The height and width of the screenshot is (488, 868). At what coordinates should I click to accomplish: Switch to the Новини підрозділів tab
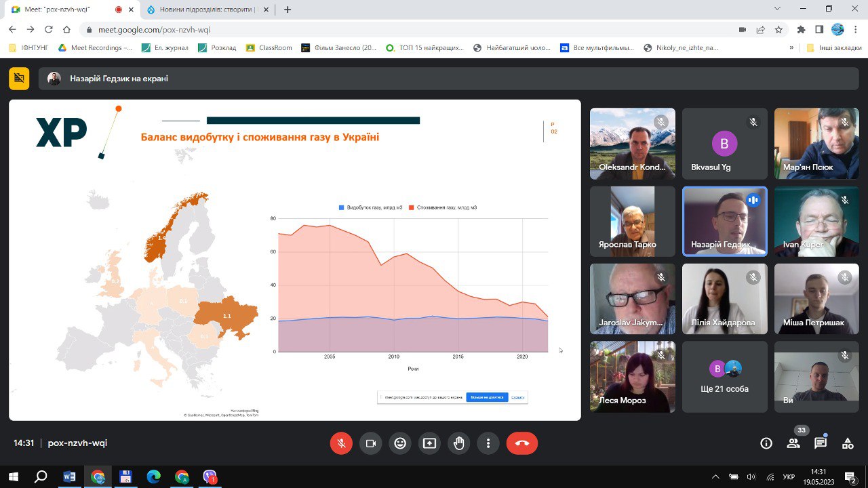[203, 9]
